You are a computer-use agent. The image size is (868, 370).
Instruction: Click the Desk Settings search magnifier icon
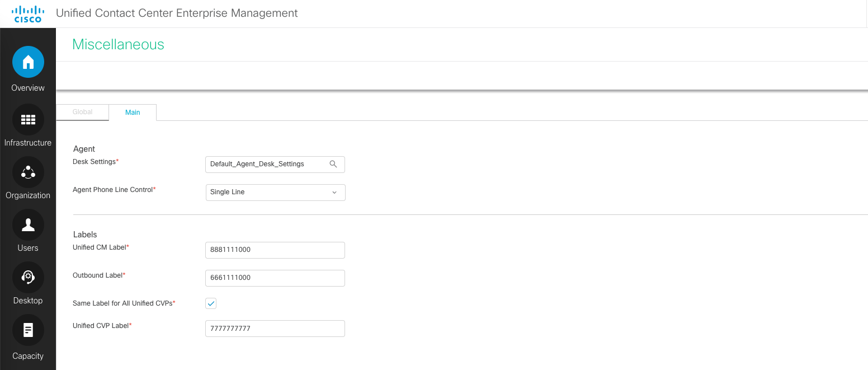(x=333, y=164)
